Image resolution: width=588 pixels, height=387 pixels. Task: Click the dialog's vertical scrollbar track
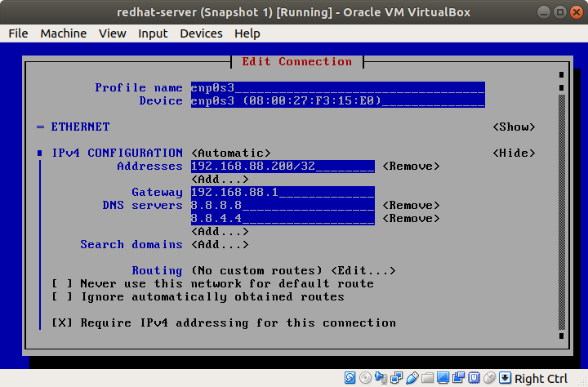(561, 212)
